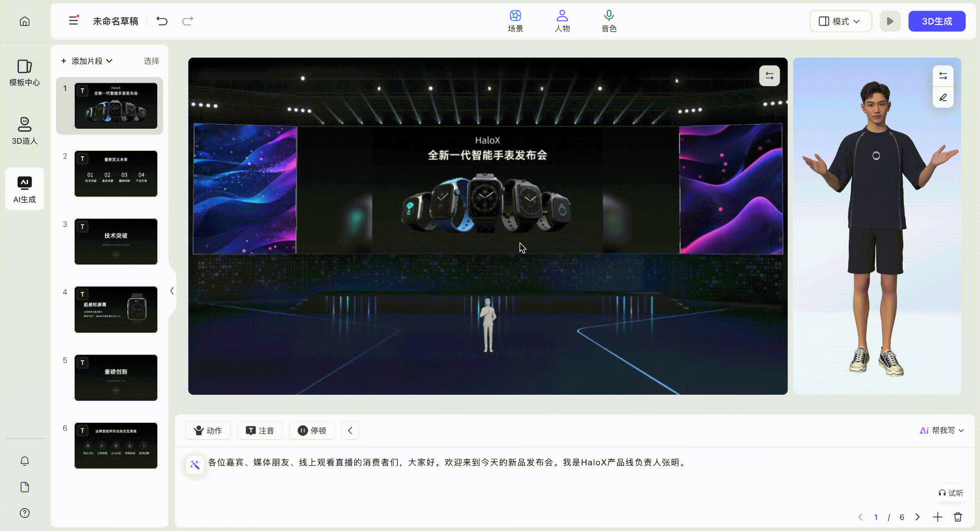Image resolution: width=980 pixels, height=531 pixels.
Task: Open the help question mark icon
Action: [x=25, y=513]
